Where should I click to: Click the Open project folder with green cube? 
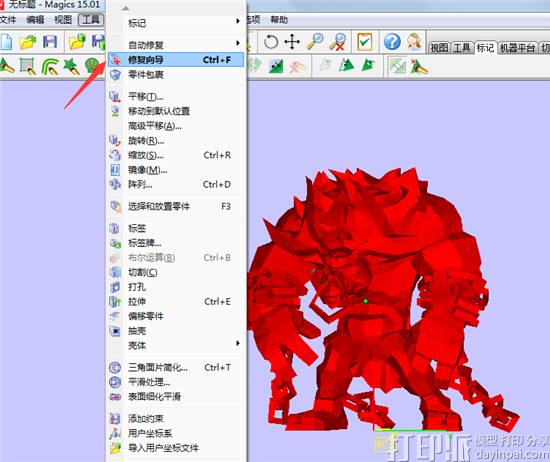[x=78, y=42]
